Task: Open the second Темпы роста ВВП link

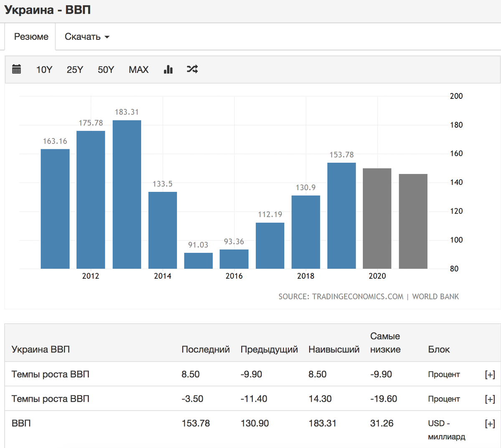Action: point(51,399)
